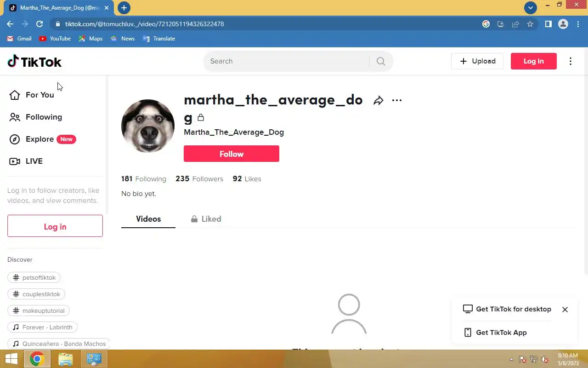
Task: Click the share page icon in address bar
Action: (515, 24)
